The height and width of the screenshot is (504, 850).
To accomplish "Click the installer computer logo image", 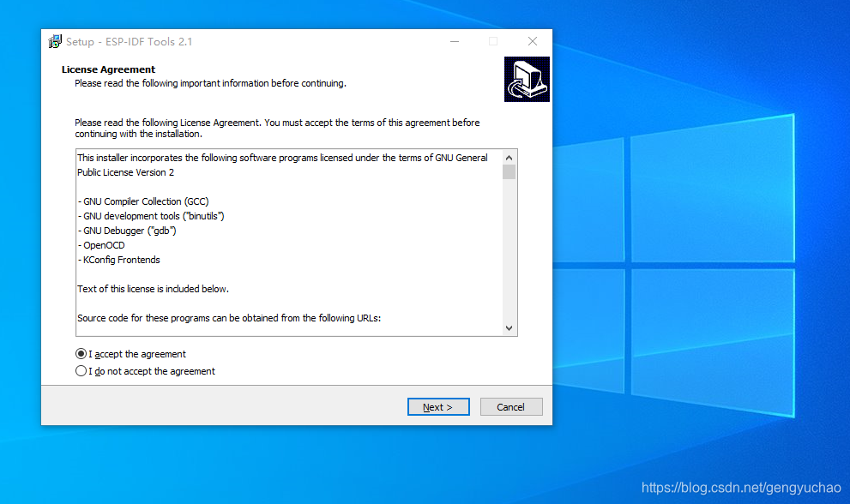I will pyautogui.click(x=527, y=79).
